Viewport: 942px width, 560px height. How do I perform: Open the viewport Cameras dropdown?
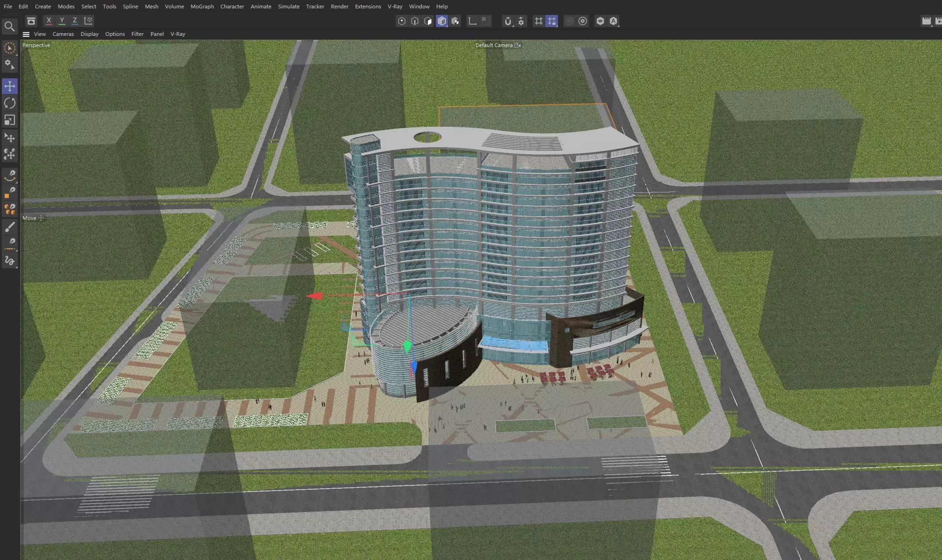(x=63, y=34)
